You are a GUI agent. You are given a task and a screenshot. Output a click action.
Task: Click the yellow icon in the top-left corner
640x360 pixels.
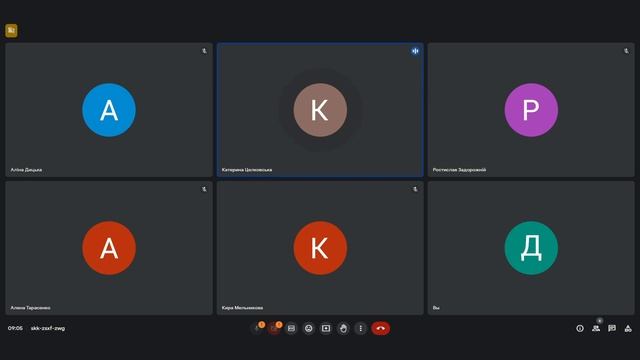pos(11,30)
